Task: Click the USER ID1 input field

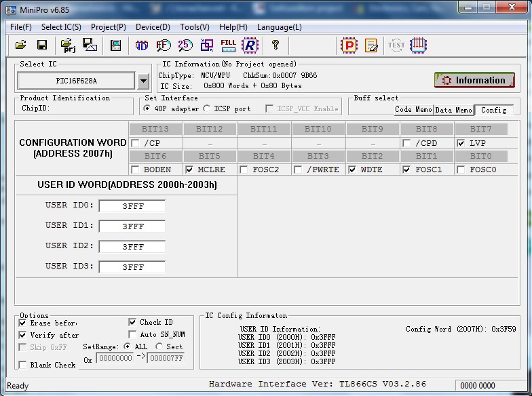Action: pyautogui.click(x=132, y=226)
